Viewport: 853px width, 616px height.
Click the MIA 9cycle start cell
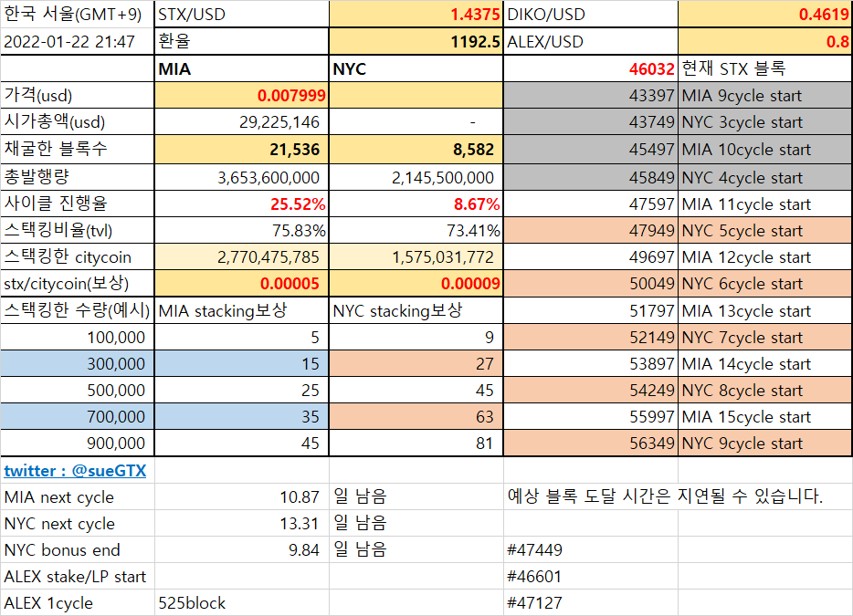764,96
